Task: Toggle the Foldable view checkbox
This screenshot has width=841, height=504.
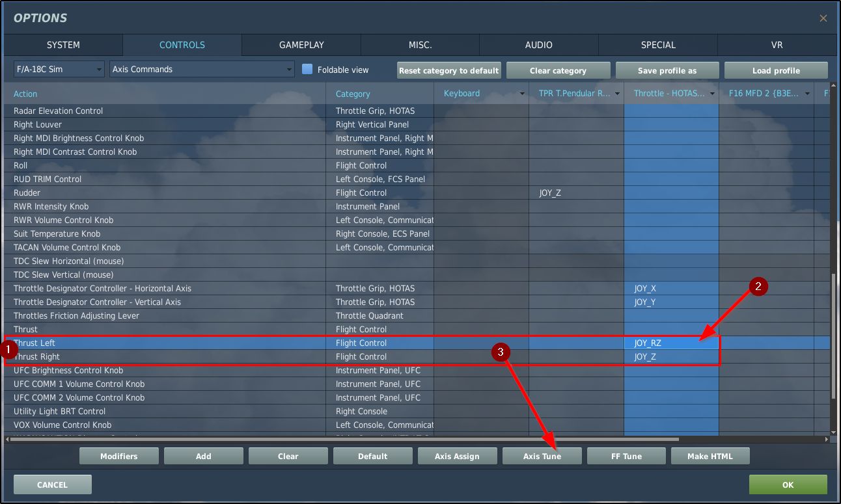Action: pyautogui.click(x=307, y=69)
